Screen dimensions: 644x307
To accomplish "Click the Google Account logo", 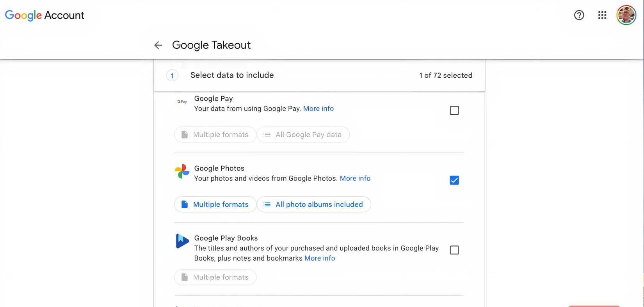I will pyautogui.click(x=44, y=15).
